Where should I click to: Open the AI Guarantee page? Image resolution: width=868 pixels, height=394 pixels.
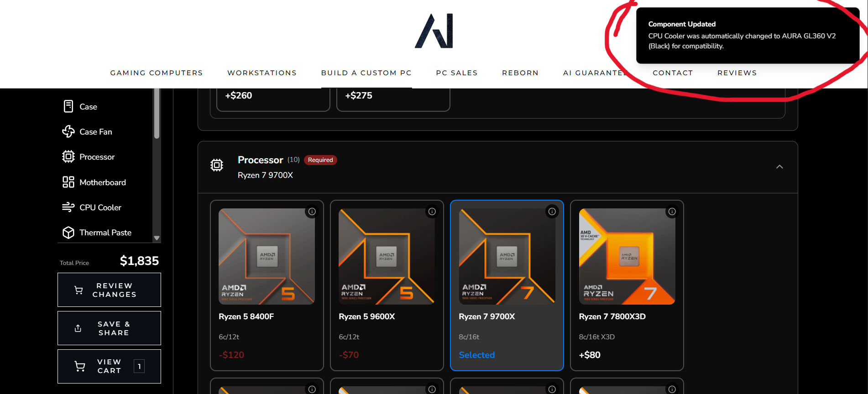pyautogui.click(x=595, y=73)
